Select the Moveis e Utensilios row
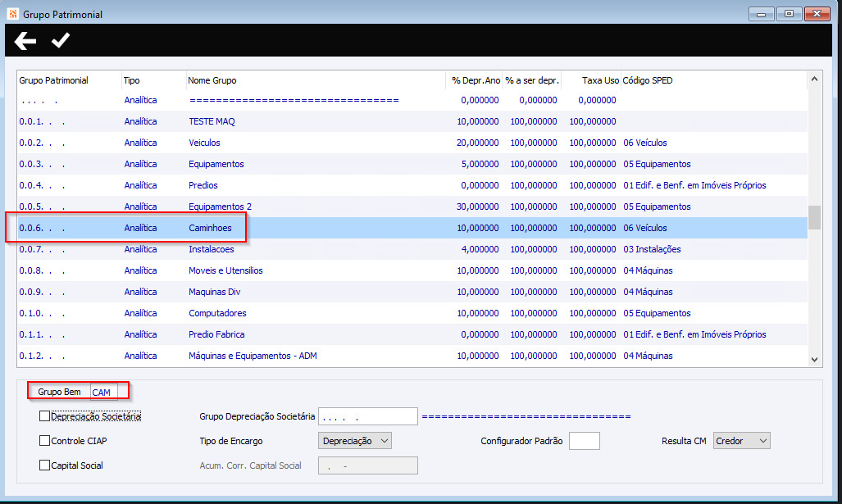This screenshot has width=842, height=504. click(x=412, y=270)
